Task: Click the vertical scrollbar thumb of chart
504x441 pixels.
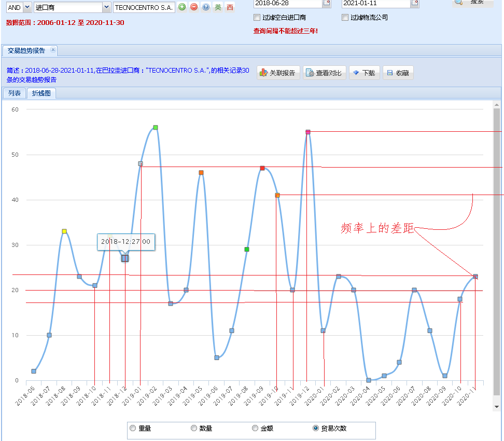Action: [x=497, y=252]
